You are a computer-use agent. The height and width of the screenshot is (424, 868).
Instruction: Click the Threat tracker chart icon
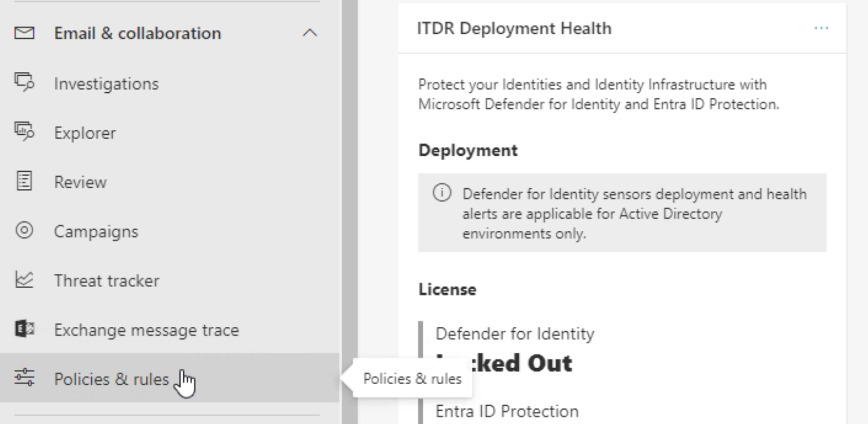pyautogui.click(x=24, y=280)
